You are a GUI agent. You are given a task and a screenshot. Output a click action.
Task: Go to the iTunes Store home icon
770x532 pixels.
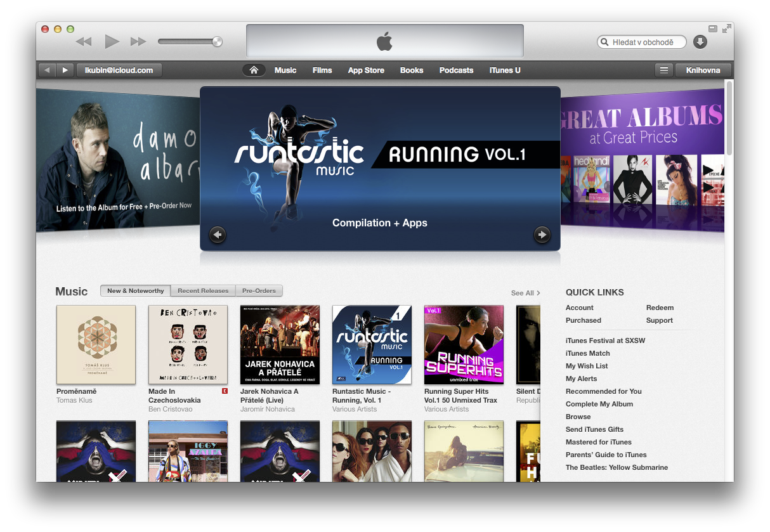254,70
